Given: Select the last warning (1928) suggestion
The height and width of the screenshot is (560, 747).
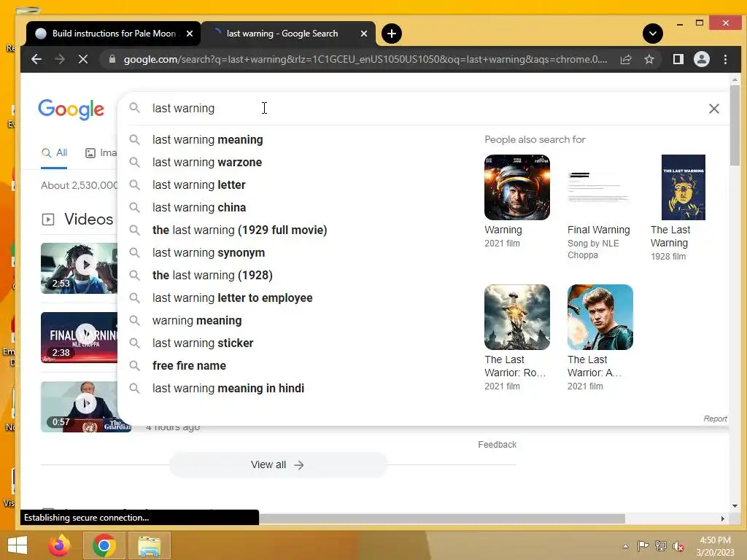Looking at the screenshot, I should pos(212,275).
